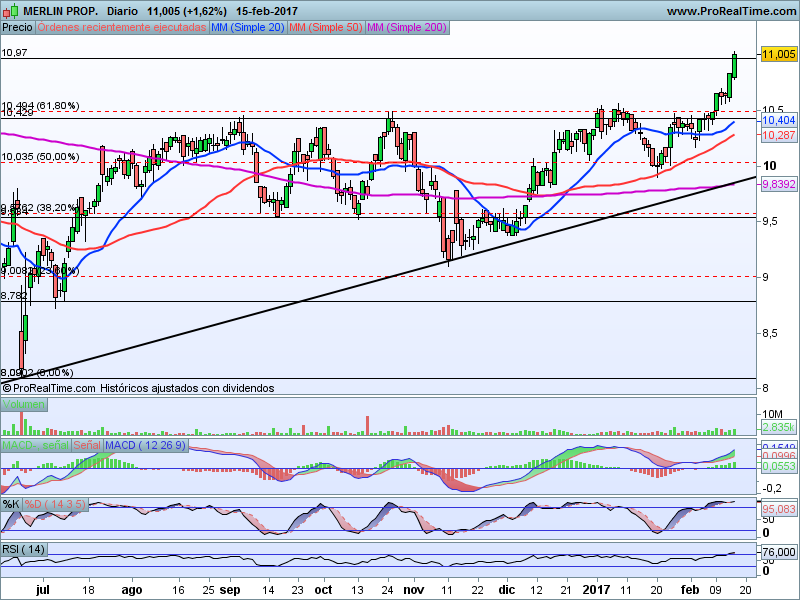This screenshot has height=600, width=800.
Task: Open MM (Simple 50) indicator label
Action: 326,28
